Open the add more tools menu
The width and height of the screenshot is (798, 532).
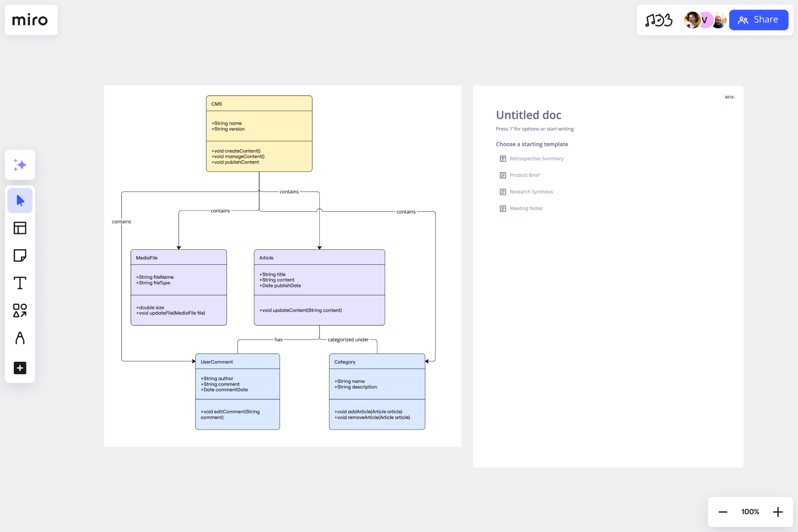pos(20,368)
